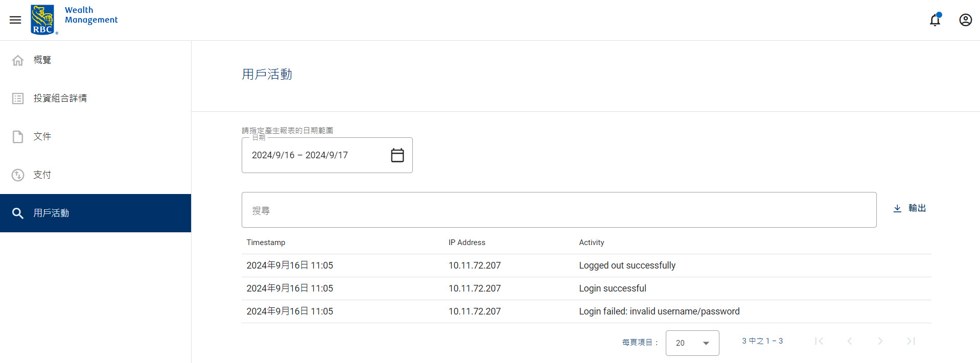Go to the last page of results

[x=911, y=341]
